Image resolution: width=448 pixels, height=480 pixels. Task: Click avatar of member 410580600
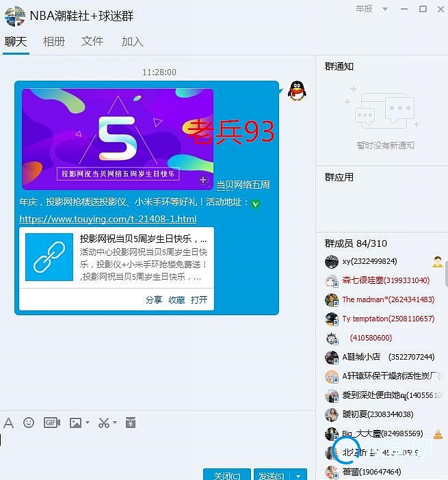(x=332, y=338)
